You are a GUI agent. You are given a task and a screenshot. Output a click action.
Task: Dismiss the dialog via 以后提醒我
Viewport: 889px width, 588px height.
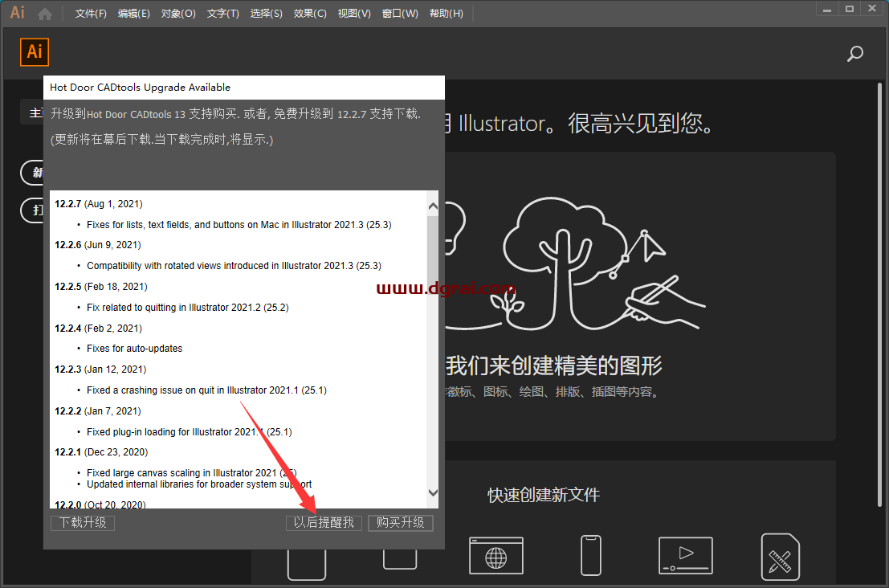(x=324, y=522)
